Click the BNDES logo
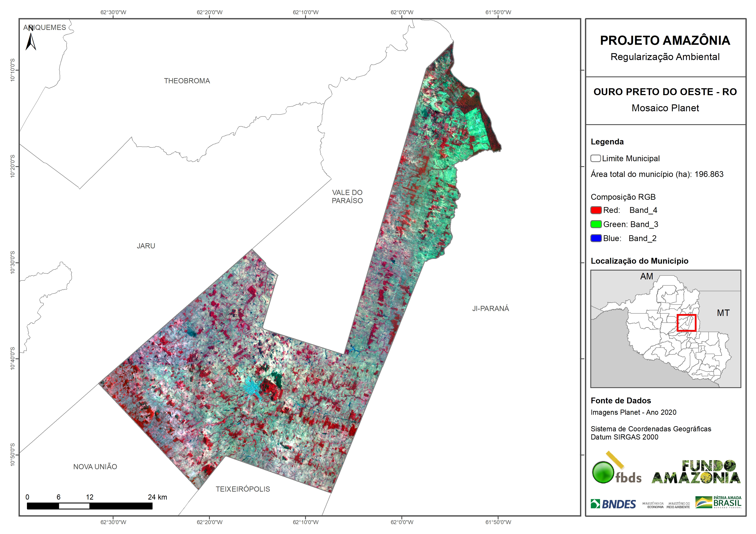This screenshot has height=534, width=756. [613, 504]
